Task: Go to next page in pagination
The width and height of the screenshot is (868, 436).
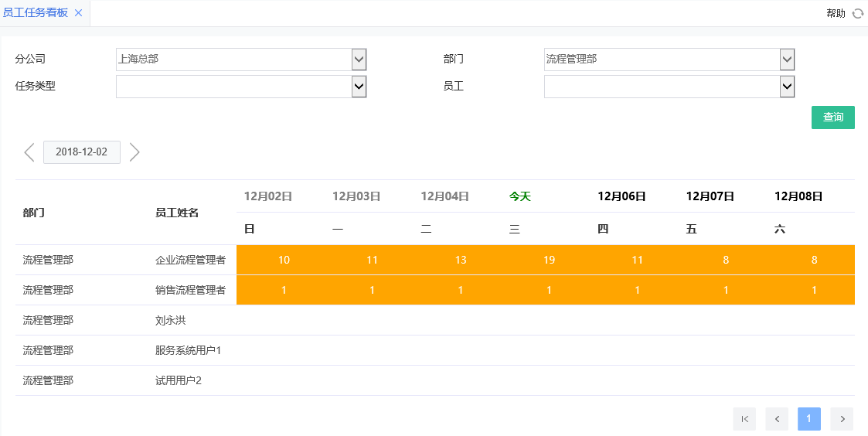Action: click(x=842, y=419)
